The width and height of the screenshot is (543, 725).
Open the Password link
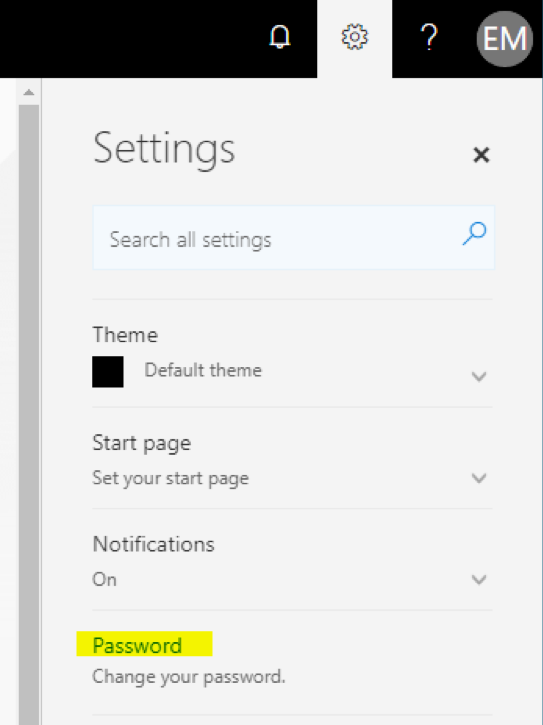tap(137, 645)
